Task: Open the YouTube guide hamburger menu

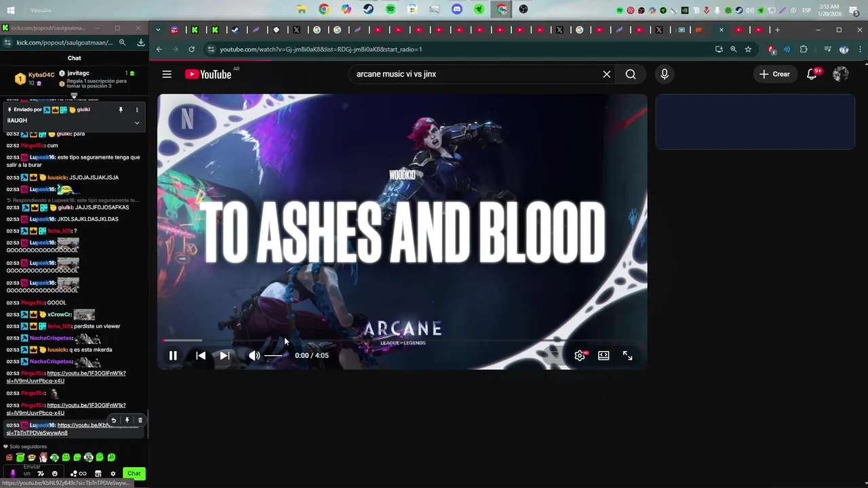Action: tap(167, 74)
